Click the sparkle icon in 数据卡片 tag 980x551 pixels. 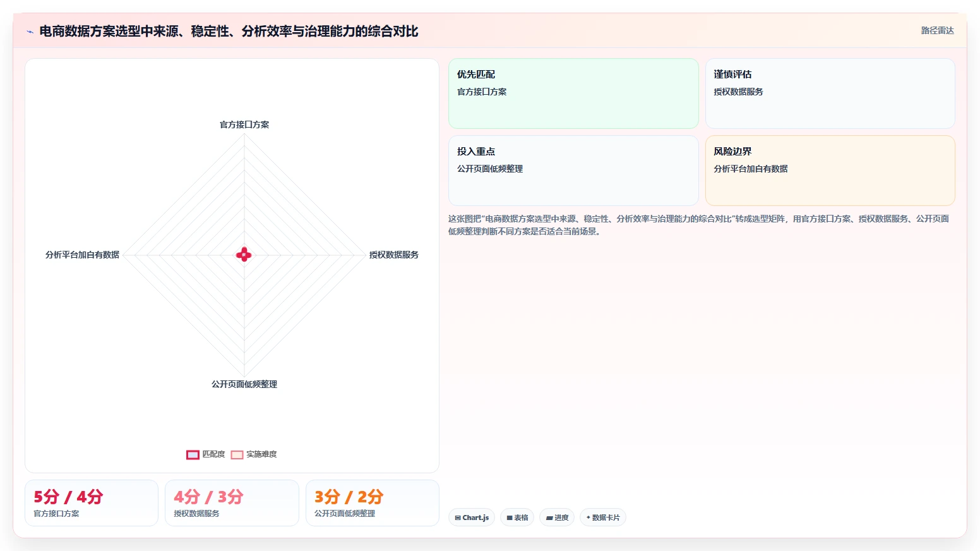click(x=589, y=518)
